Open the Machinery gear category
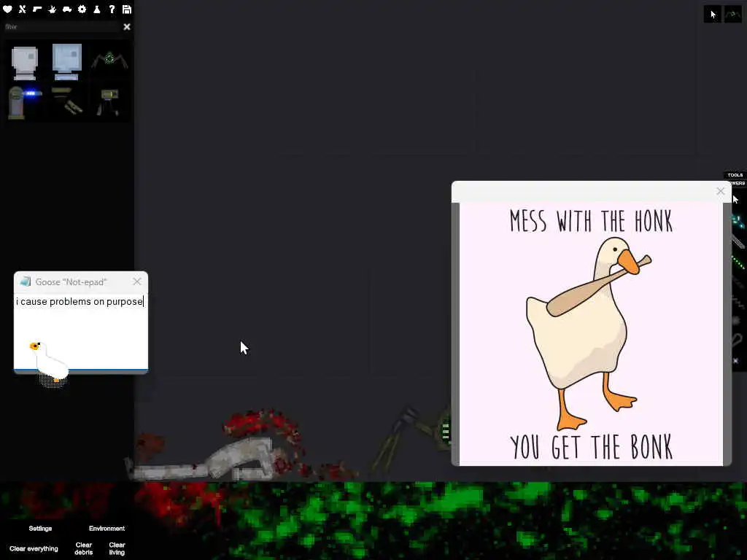747x560 pixels. [82, 9]
